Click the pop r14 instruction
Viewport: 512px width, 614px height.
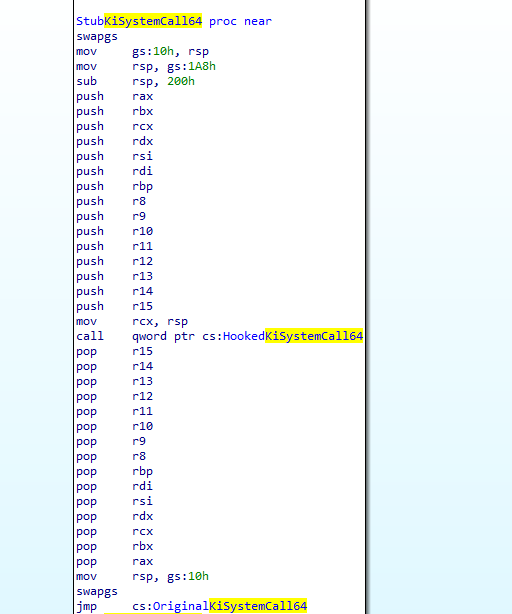114,367
